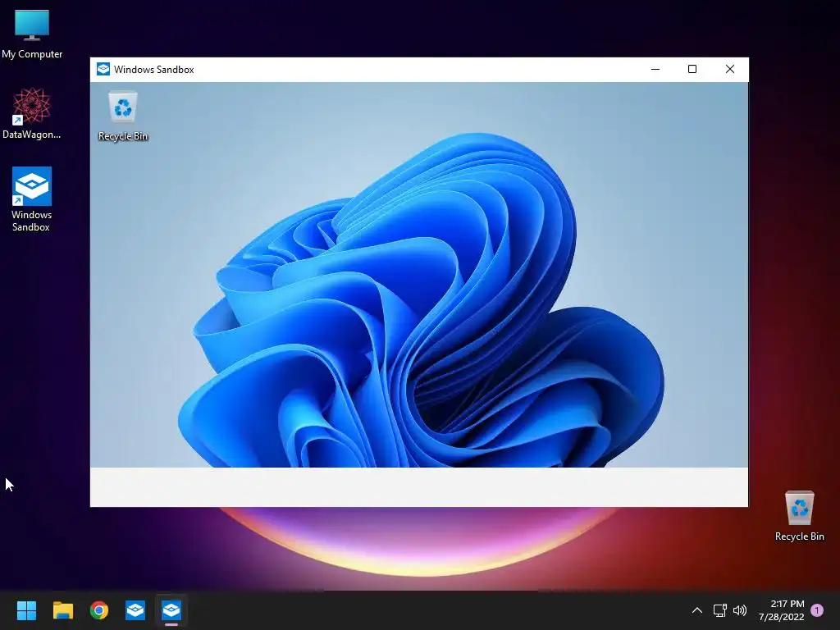Open the Windows Start menu
This screenshot has height=630, width=840.
tap(26, 609)
